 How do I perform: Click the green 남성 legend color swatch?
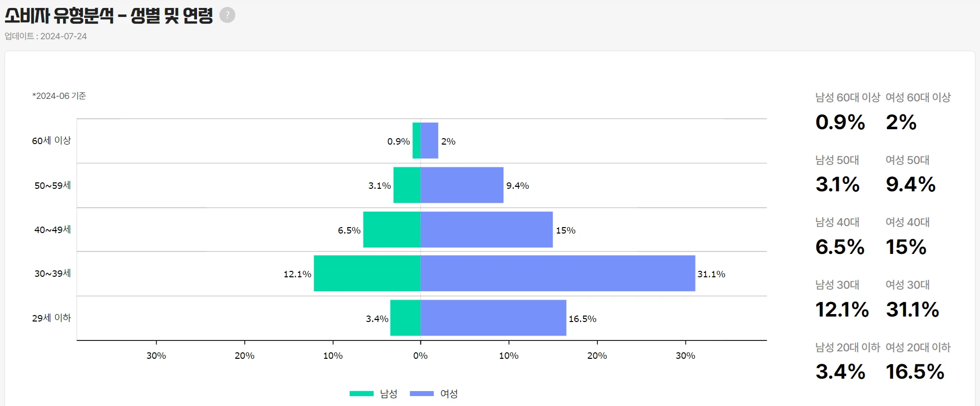click(x=362, y=394)
